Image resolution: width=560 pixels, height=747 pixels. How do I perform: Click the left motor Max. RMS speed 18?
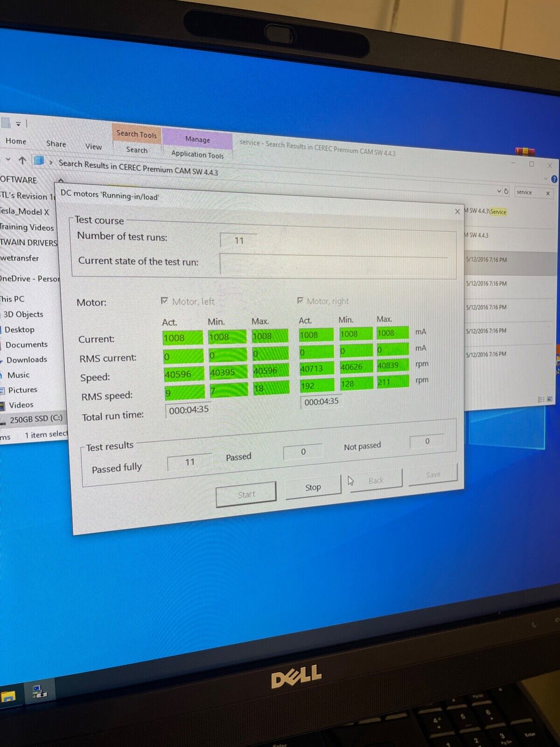[271, 388]
